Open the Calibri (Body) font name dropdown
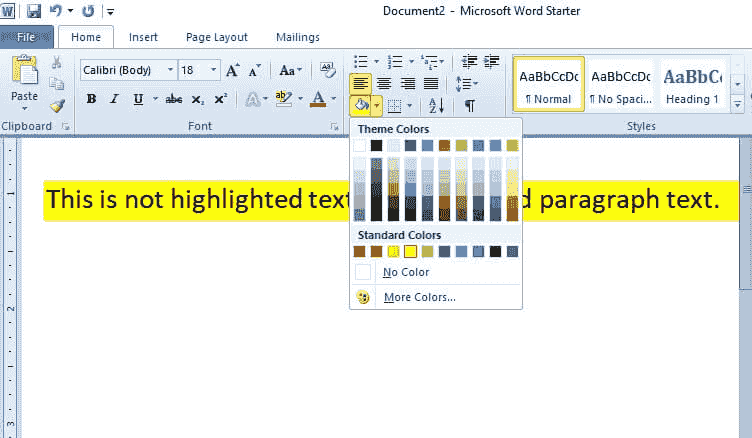 pyautogui.click(x=169, y=70)
